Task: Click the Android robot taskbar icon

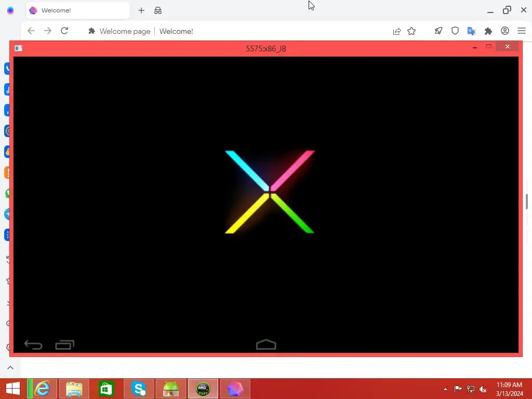Action: coord(170,389)
